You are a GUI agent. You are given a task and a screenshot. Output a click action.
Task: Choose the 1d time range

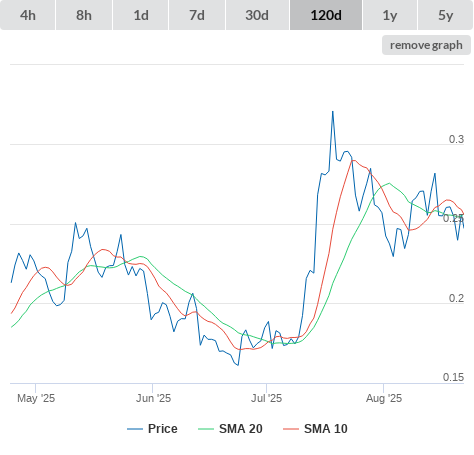[x=141, y=15]
